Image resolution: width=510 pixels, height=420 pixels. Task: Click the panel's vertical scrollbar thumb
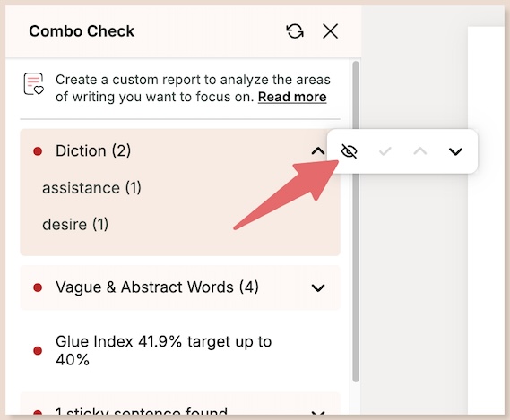tap(356, 221)
